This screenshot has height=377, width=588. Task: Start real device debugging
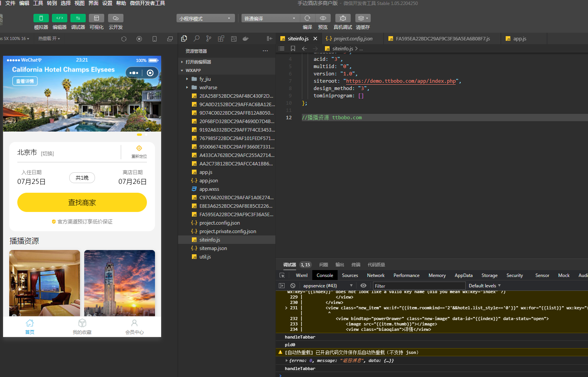point(343,18)
